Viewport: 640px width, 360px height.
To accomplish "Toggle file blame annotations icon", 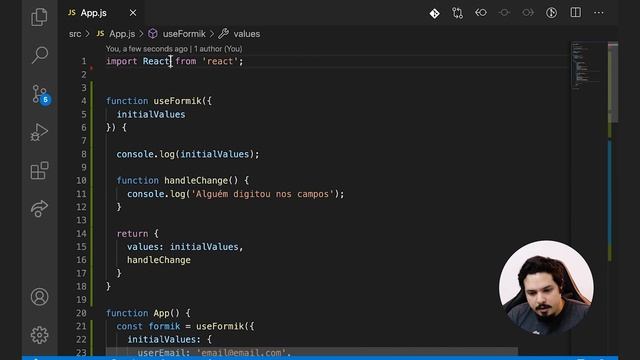I will (551, 13).
